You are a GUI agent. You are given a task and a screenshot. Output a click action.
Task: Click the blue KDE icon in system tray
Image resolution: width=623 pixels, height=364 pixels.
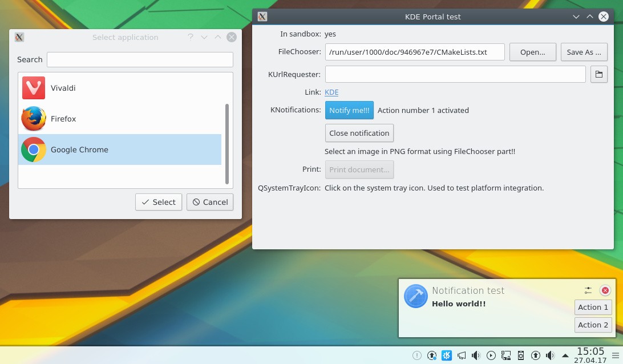pyautogui.click(x=447, y=355)
